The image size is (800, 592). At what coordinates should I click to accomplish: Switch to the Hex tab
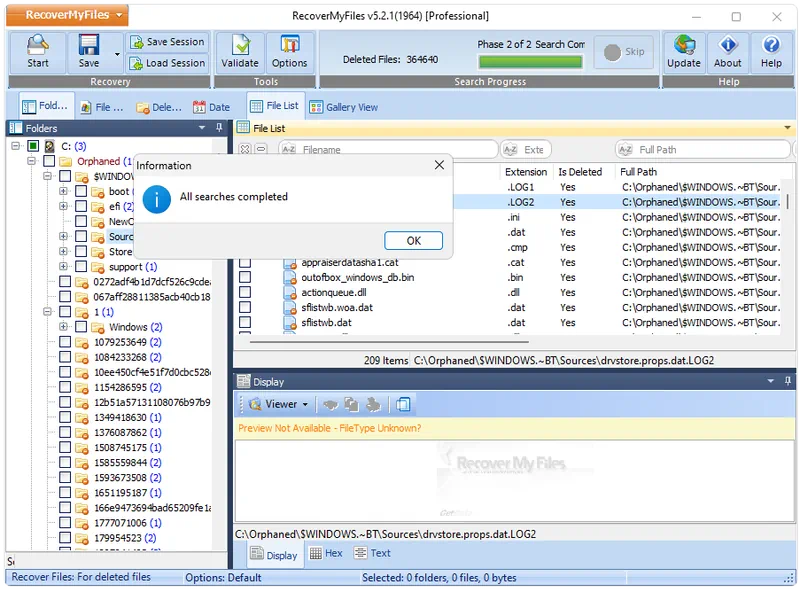point(326,553)
